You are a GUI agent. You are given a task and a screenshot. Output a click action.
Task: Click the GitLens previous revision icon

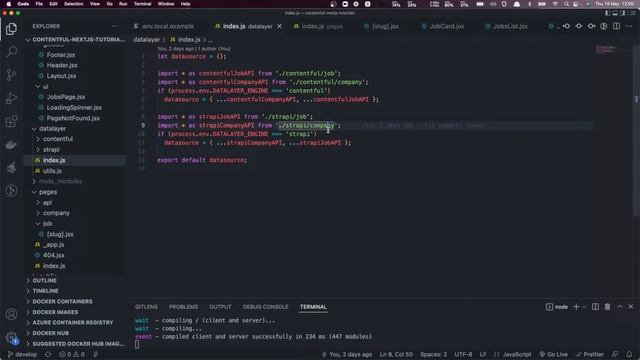(567, 26)
